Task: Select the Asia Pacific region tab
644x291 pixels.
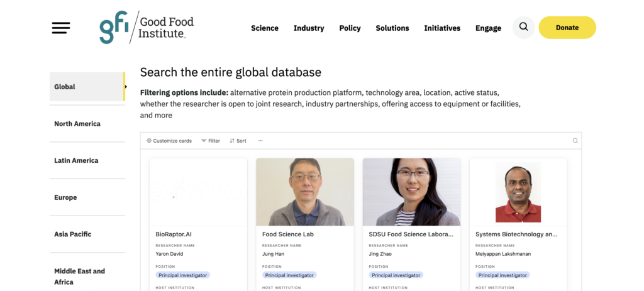Action: tap(72, 234)
